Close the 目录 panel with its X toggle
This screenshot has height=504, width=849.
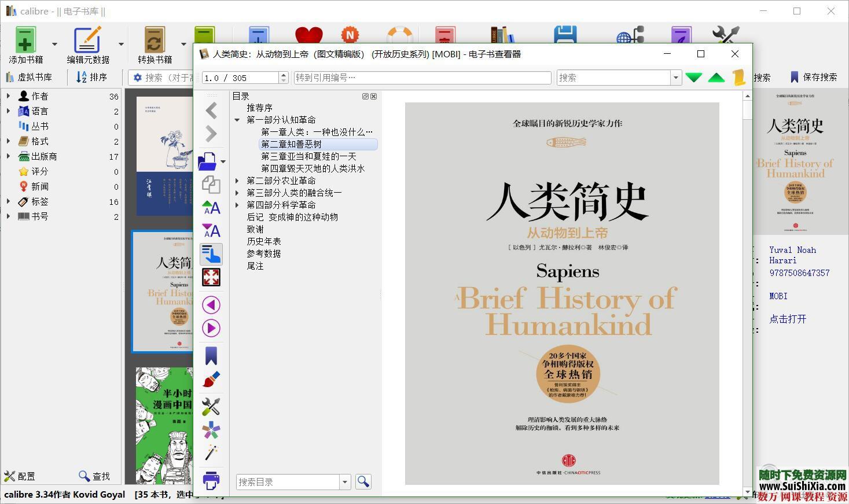tap(373, 96)
